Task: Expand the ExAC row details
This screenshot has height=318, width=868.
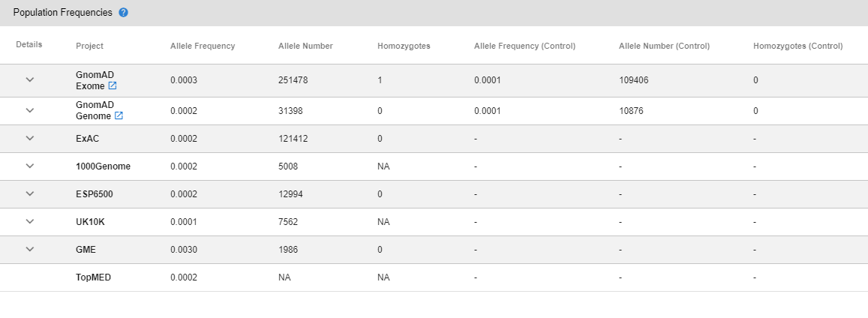Action: coord(30,138)
